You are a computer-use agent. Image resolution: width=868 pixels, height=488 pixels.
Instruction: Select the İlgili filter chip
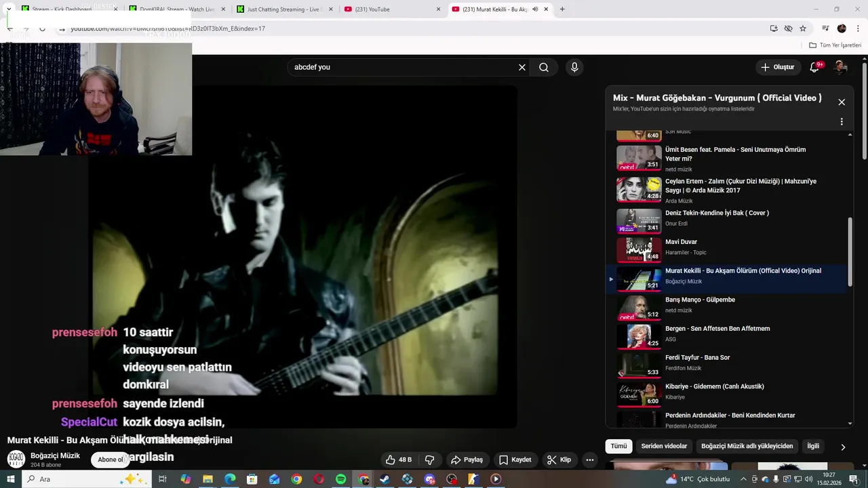pyautogui.click(x=813, y=446)
